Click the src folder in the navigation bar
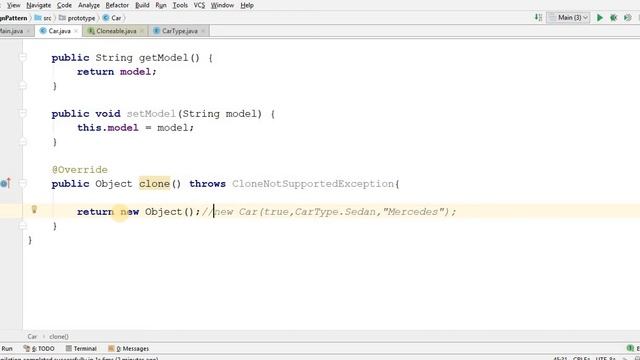The height and width of the screenshot is (360, 640). coord(43,18)
